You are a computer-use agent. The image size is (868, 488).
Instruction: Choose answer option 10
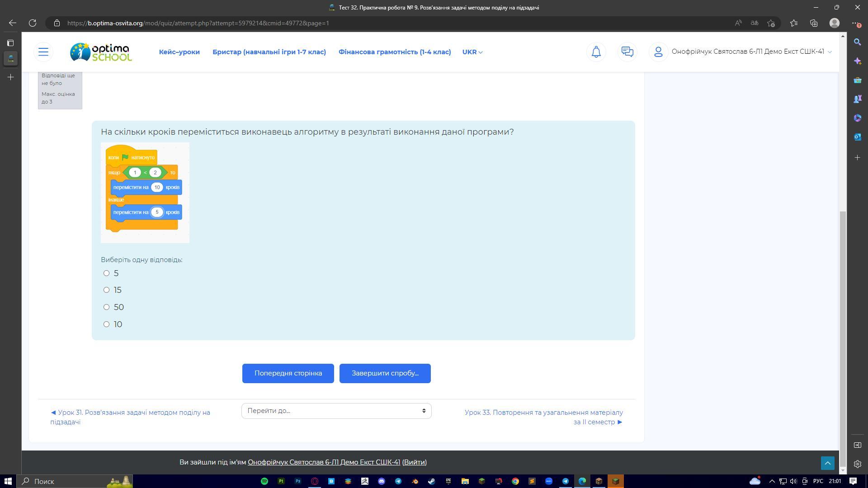tap(107, 324)
